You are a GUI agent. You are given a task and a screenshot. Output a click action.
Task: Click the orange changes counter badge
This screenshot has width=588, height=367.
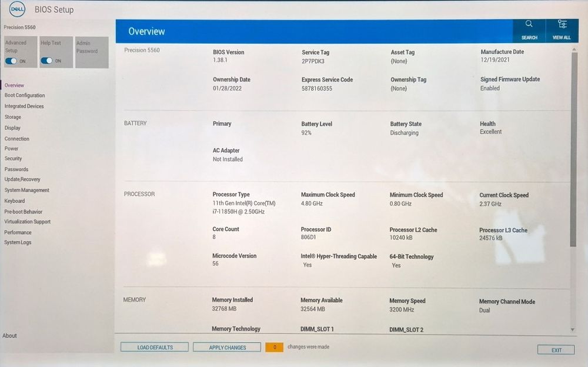tap(274, 347)
